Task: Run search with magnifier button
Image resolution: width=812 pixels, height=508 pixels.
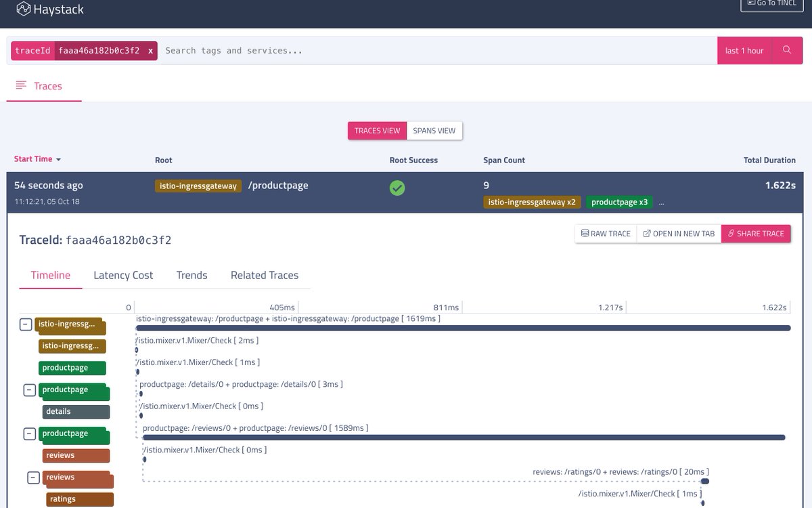Action: click(x=787, y=51)
